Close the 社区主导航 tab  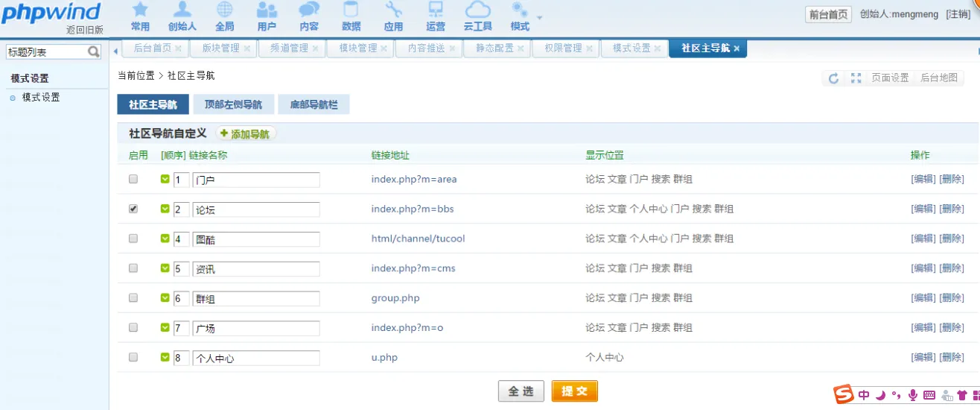coord(736,48)
